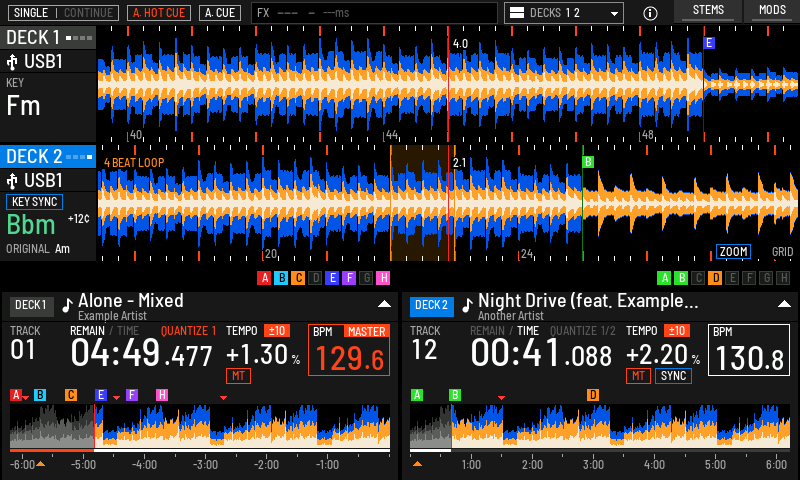Click hot cue H marker above Deck 1 overview
The height and width of the screenshot is (480, 800).
(x=162, y=395)
